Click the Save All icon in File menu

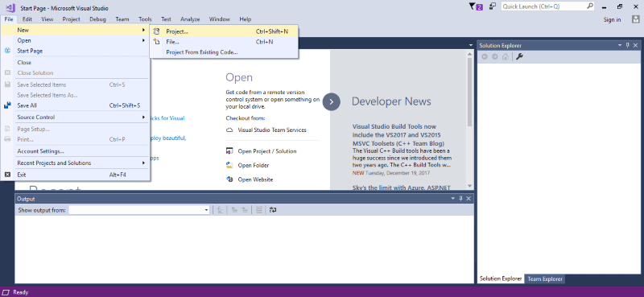[7, 105]
